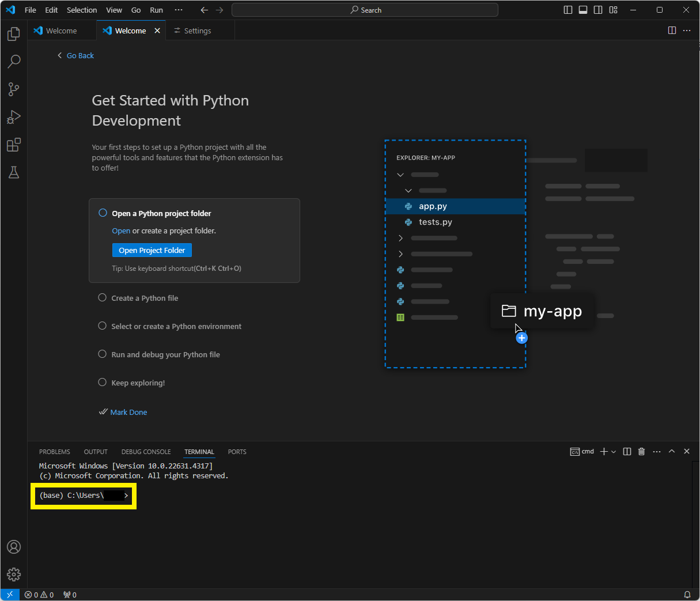The image size is (700, 601).
Task: Select the Python environment step
Action: tap(176, 326)
